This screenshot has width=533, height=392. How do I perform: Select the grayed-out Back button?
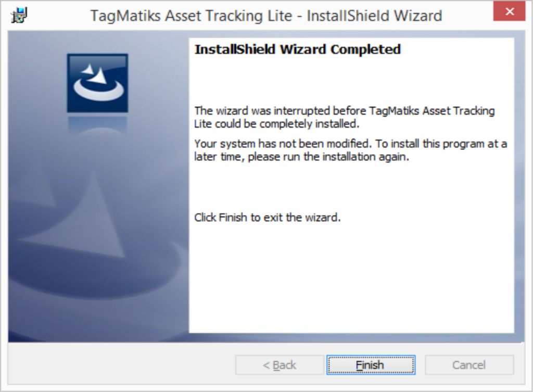pos(280,365)
